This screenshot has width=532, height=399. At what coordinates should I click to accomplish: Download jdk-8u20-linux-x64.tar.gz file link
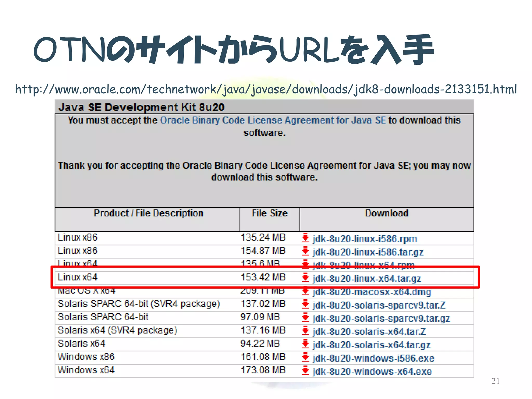pos(367,278)
